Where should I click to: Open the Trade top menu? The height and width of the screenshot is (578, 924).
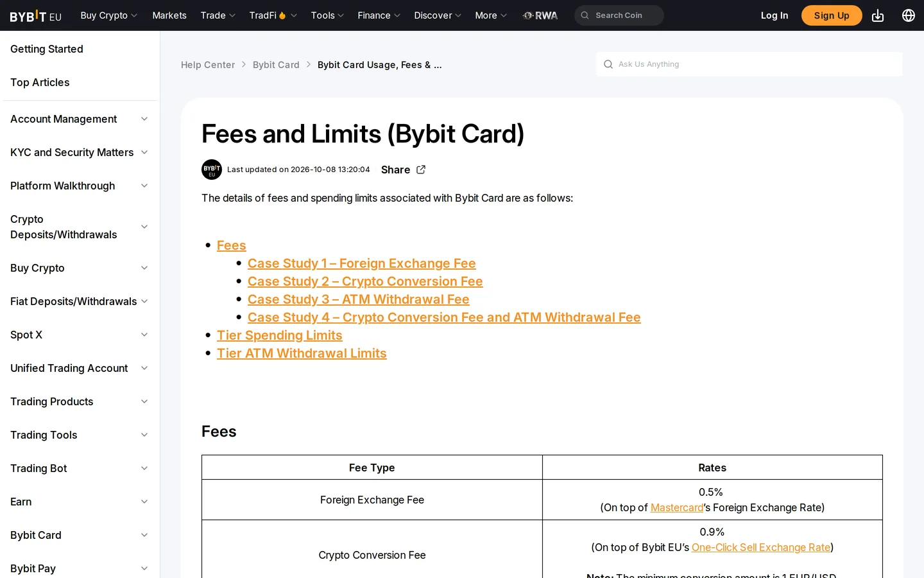[218, 15]
